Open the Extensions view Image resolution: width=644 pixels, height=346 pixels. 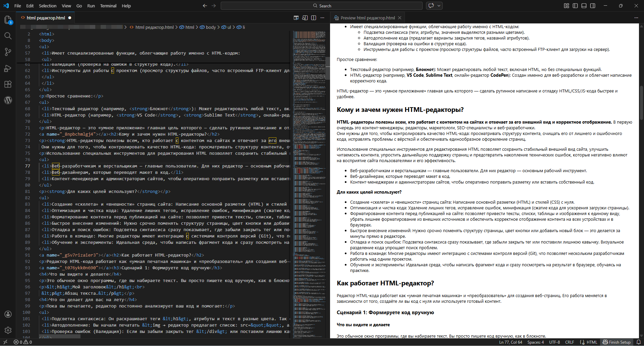pos(8,84)
